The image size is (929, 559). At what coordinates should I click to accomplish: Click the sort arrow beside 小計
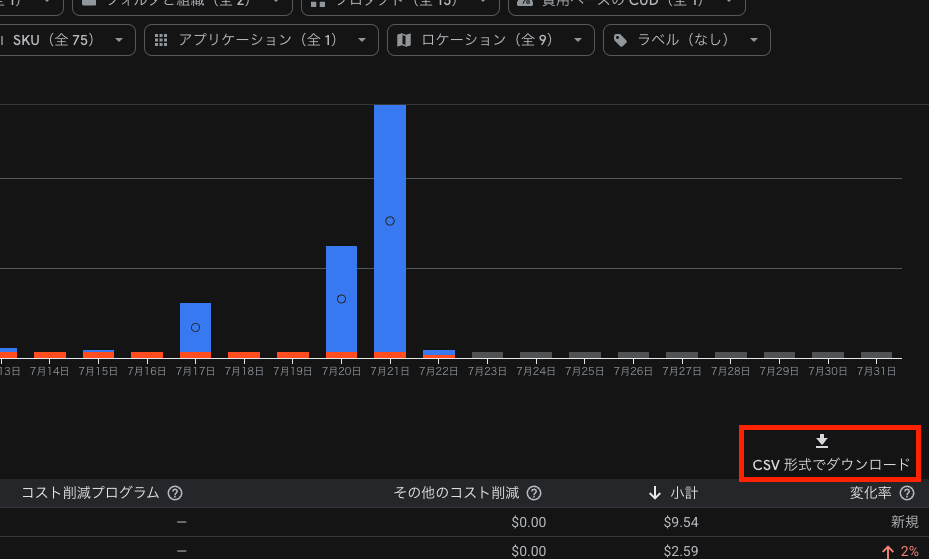(x=655, y=493)
